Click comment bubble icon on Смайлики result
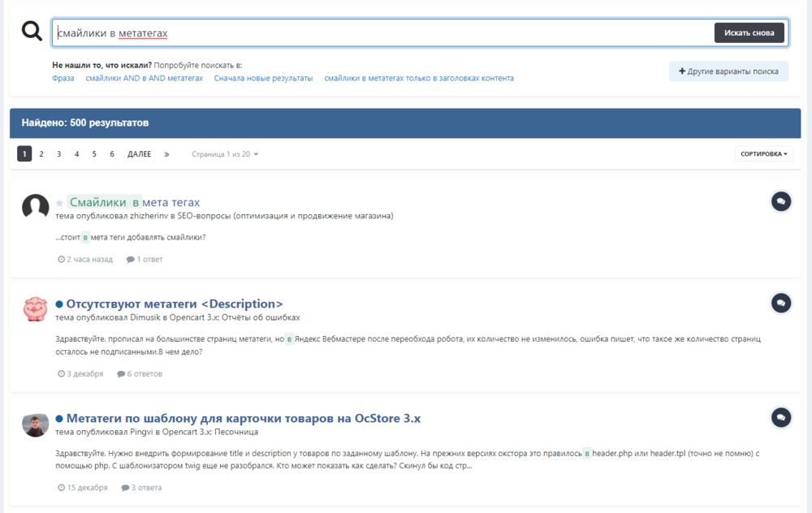The height and width of the screenshot is (513, 812). [780, 200]
